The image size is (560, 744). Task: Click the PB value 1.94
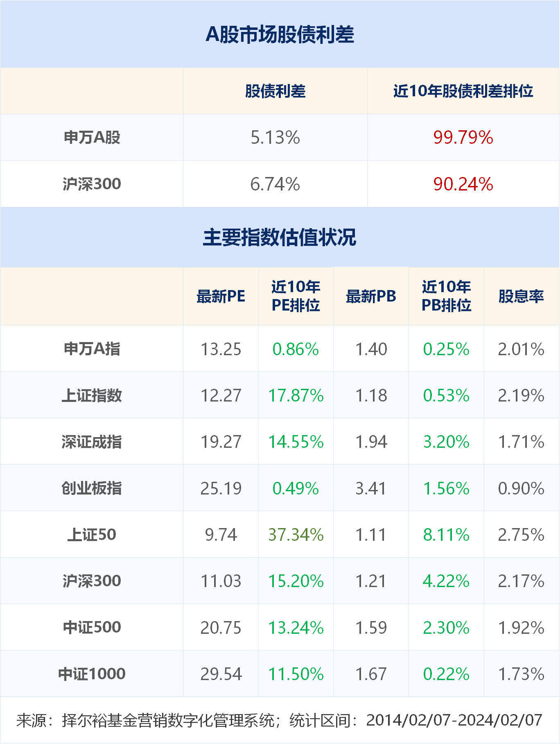click(371, 442)
